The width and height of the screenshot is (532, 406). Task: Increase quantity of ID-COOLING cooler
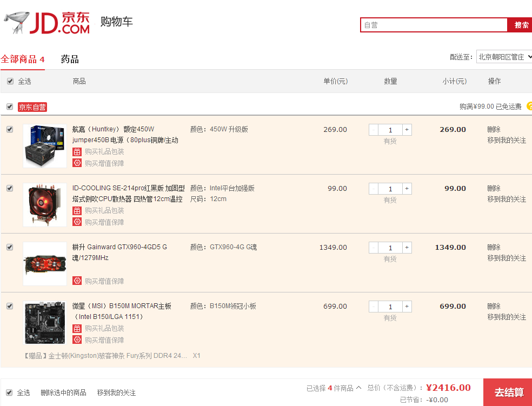(407, 189)
